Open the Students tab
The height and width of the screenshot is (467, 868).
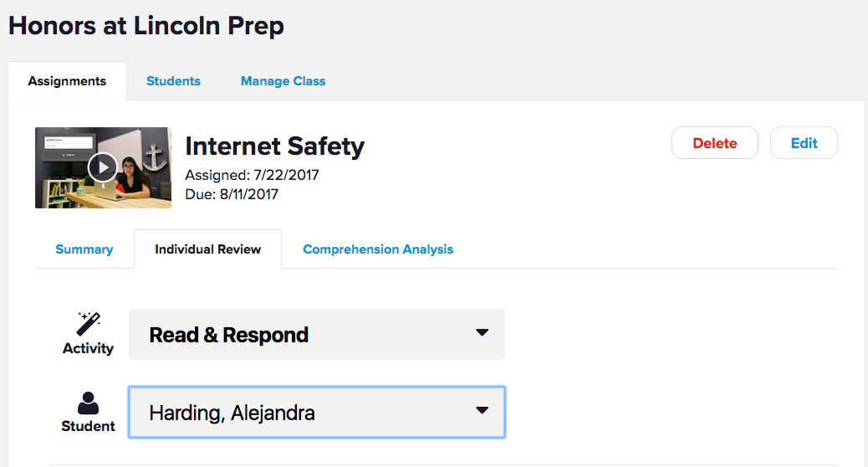tap(173, 81)
